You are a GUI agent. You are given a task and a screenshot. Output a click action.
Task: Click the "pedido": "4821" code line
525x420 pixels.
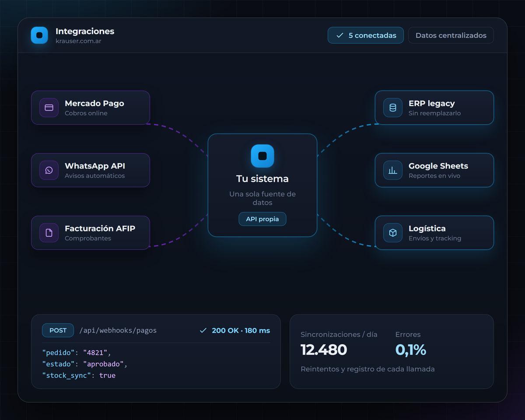point(77,352)
